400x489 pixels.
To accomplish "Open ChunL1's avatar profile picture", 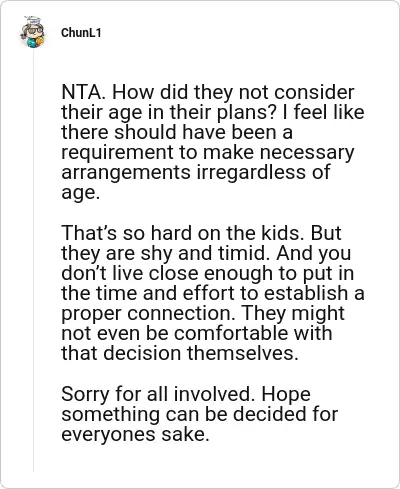I will tap(33, 32).
